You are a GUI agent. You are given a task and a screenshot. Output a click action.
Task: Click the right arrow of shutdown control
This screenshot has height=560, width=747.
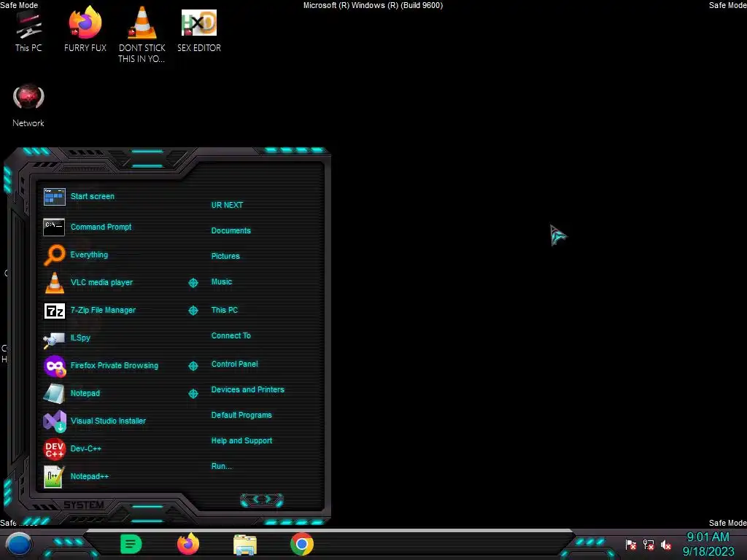(269, 499)
